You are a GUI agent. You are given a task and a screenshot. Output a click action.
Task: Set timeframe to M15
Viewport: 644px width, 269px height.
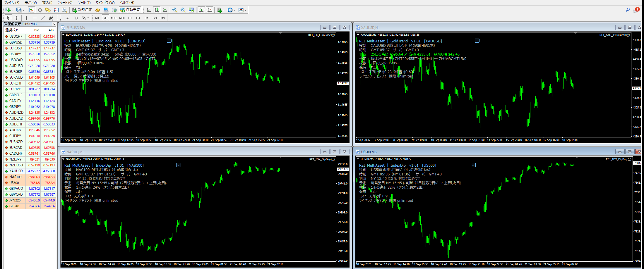pyautogui.click(x=114, y=18)
